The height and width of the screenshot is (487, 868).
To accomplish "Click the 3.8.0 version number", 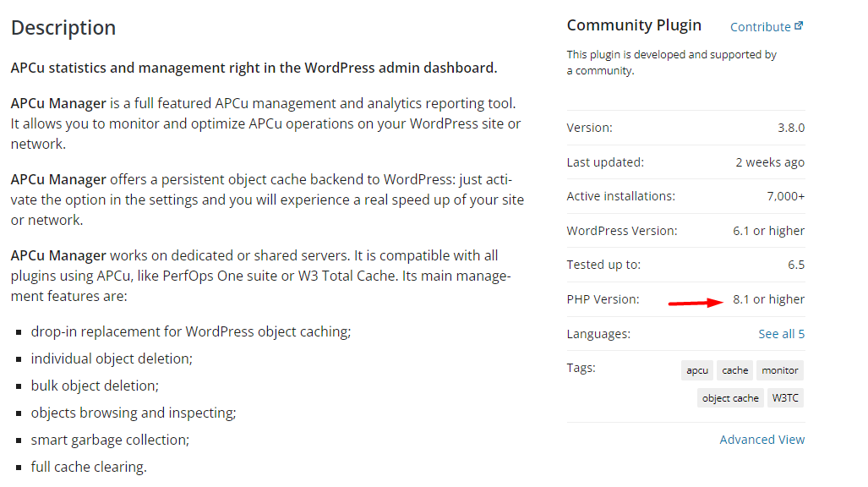I will 791,128.
